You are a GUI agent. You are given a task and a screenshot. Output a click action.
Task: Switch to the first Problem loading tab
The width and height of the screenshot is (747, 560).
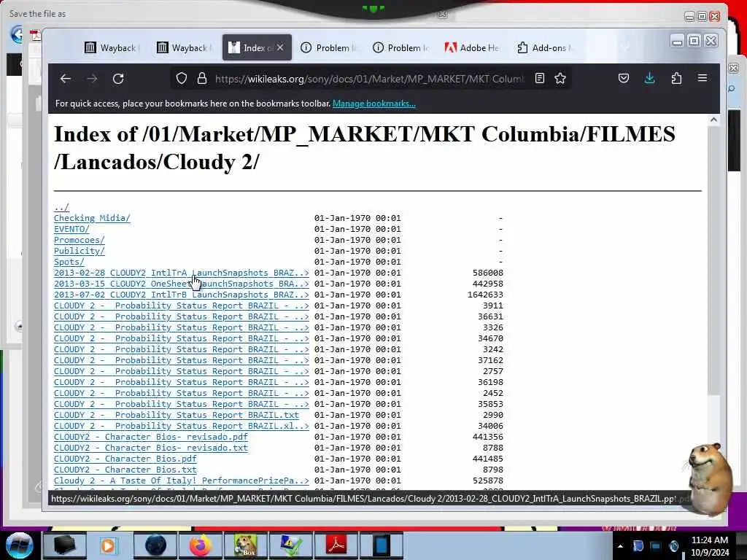click(329, 47)
